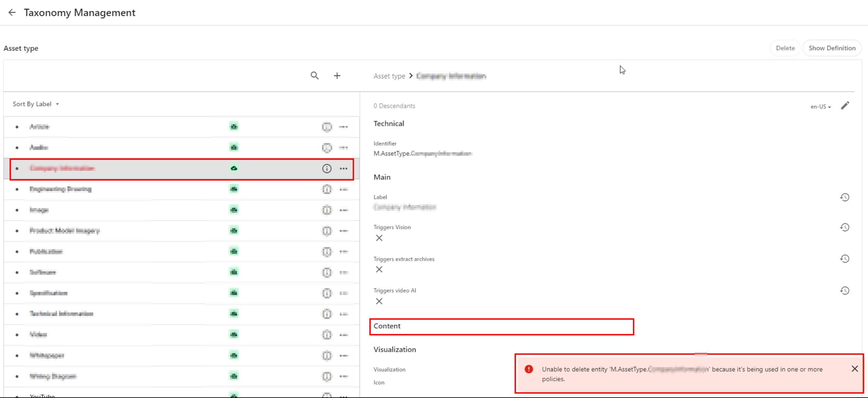This screenshot has height=398, width=868.
Task: View history for the Label field
Action: (844, 197)
